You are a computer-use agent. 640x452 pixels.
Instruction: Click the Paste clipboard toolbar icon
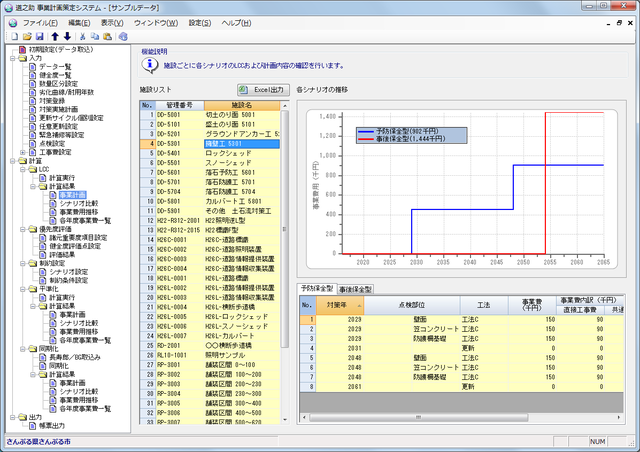(108, 35)
